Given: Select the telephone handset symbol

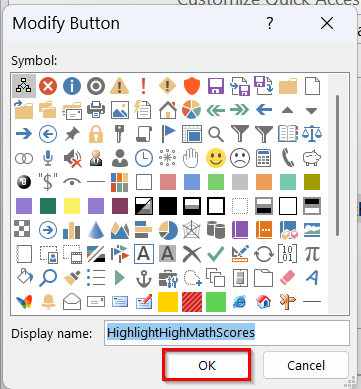Looking at the screenshot, I should click(x=288, y=158).
